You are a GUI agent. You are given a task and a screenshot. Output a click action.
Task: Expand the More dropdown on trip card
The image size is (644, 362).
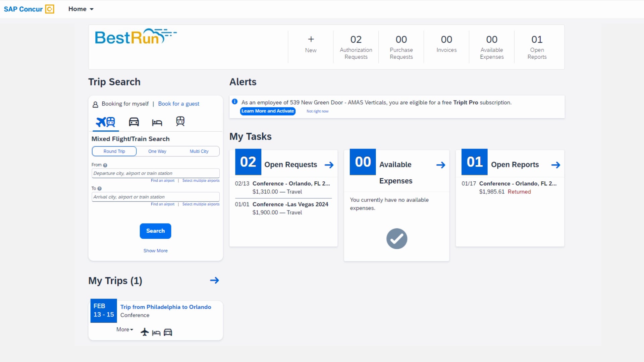[125, 329]
